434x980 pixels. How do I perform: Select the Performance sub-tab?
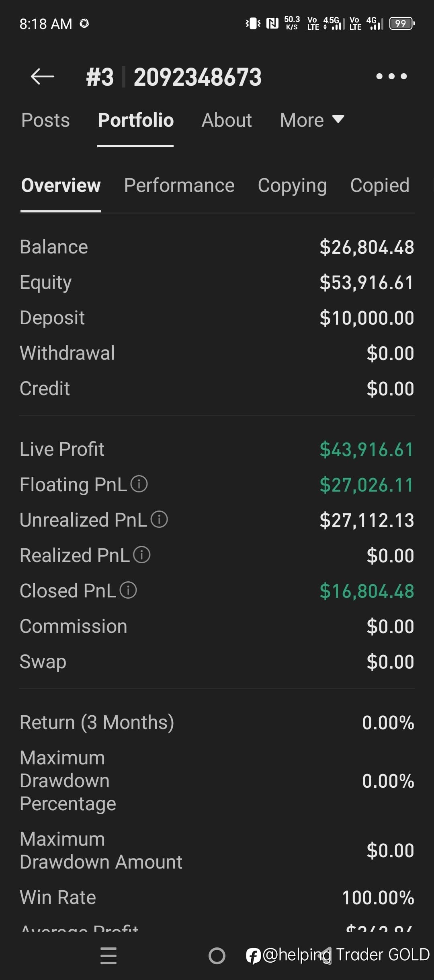point(179,185)
